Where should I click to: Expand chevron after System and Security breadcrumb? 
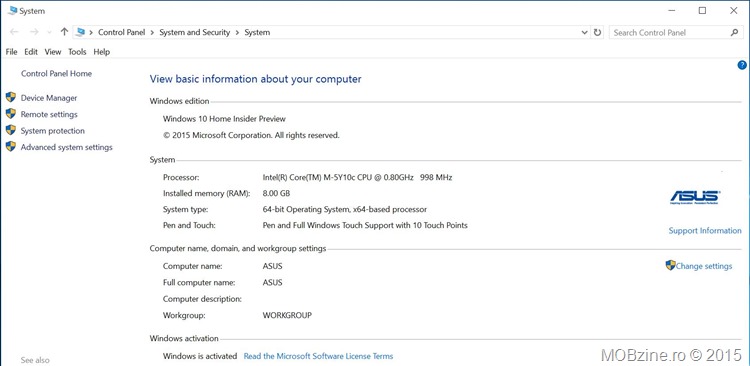pyautogui.click(x=237, y=33)
